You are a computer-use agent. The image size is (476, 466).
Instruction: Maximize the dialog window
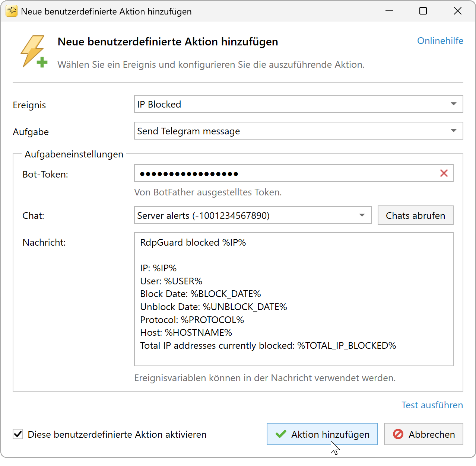[x=423, y=11]
